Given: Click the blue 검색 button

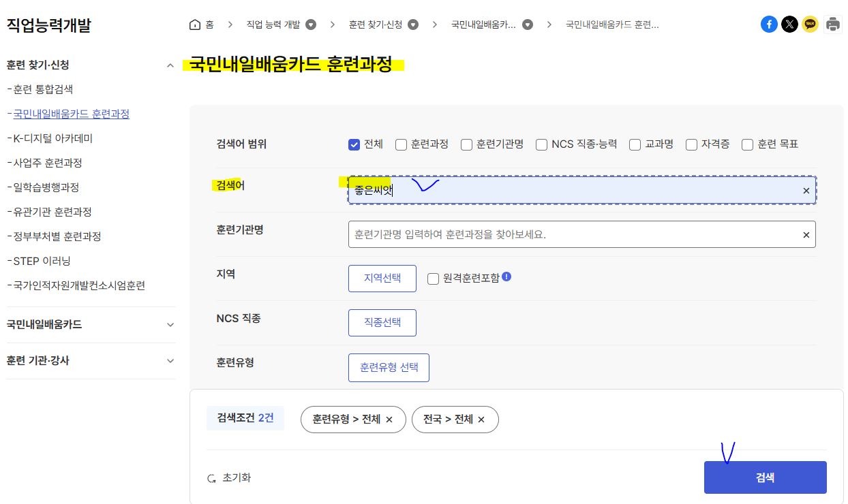Looking at the screenshot, I should tap(765, 477).
